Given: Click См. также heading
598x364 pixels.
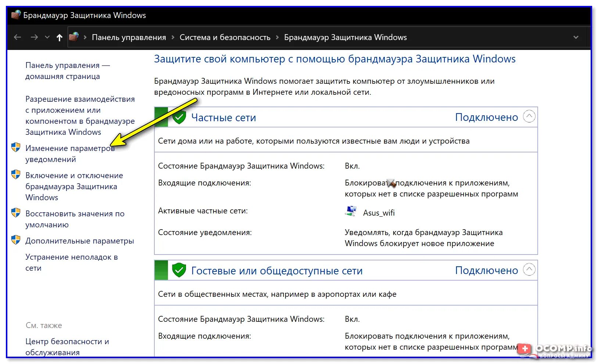Looking at the screenshot, I should (x=44, y=325).
